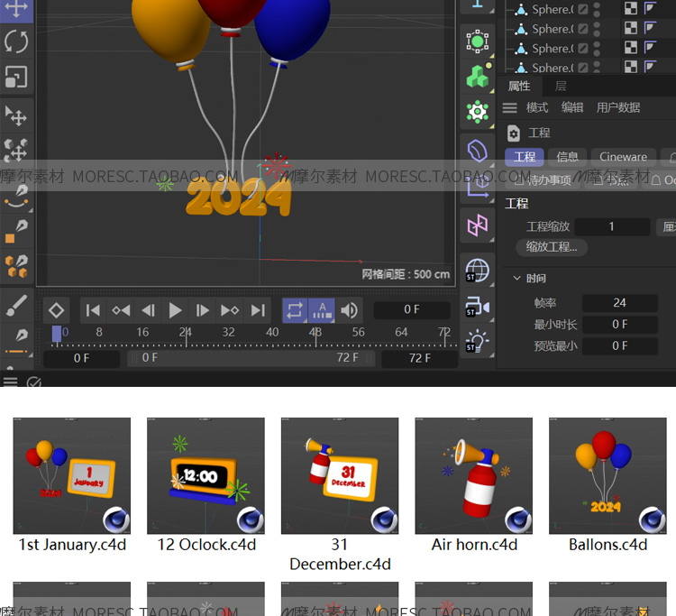Click frame 24 on timeline ruler

[x=186, y=332]
